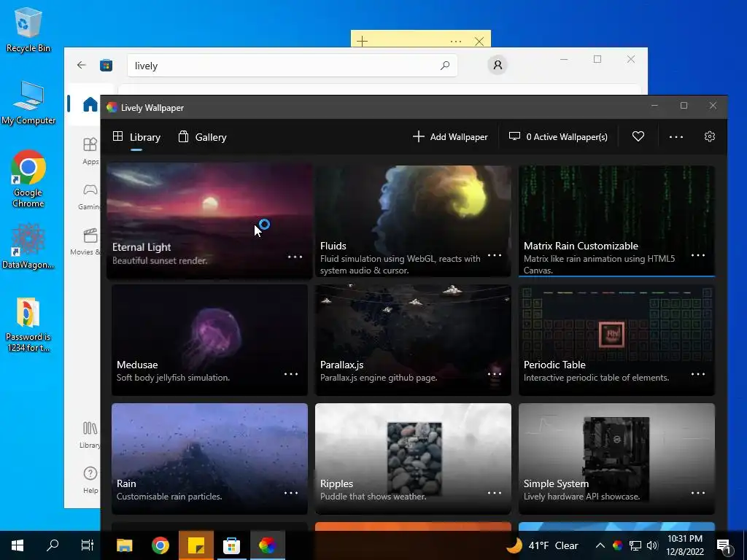Close the yellow sticky note
This screenshot has height=560, width=747.
coord(479,42)
